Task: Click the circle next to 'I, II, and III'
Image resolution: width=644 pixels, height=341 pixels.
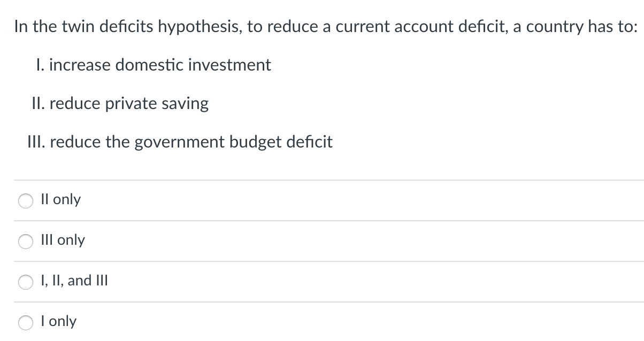Action: (25, 282)
